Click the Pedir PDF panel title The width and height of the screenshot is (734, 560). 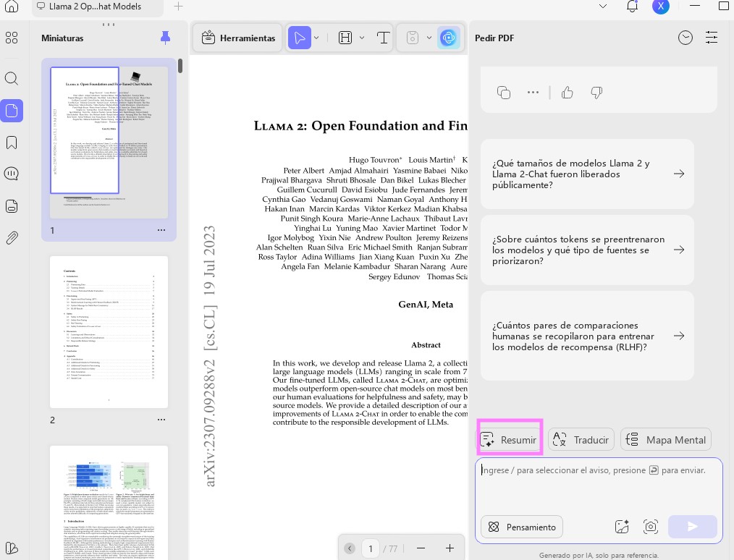pyautogui.click(x=494, y=38)
